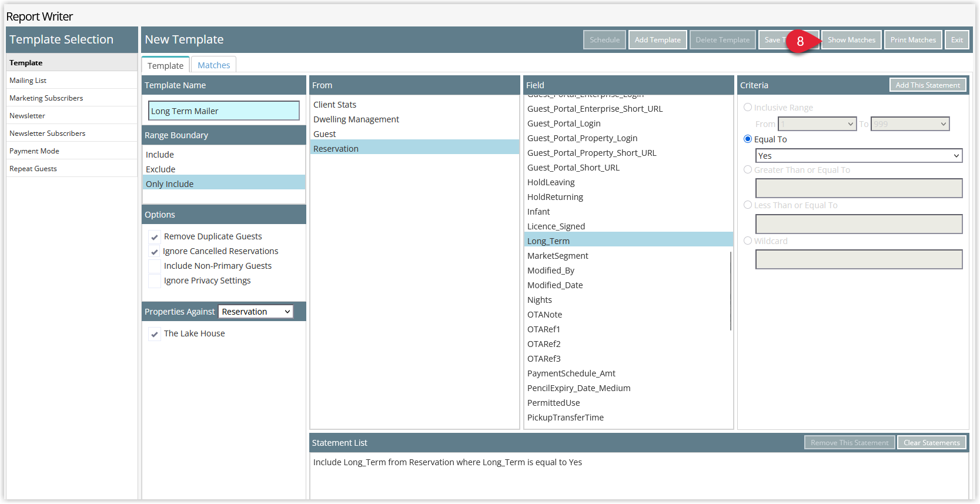980x504 pixels.
Task: Uncheck The Lake House property
Action: pos(155,334)
